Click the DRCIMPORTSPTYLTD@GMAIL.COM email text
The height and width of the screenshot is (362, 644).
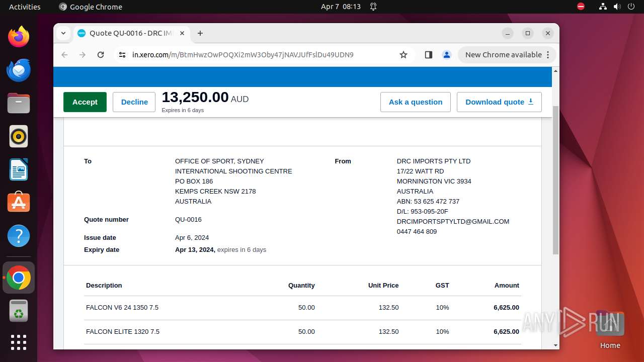pos(453,222)
